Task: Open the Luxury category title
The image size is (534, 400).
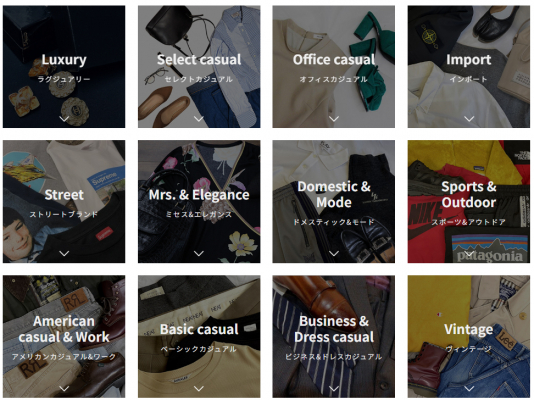Action: [64, 60]
